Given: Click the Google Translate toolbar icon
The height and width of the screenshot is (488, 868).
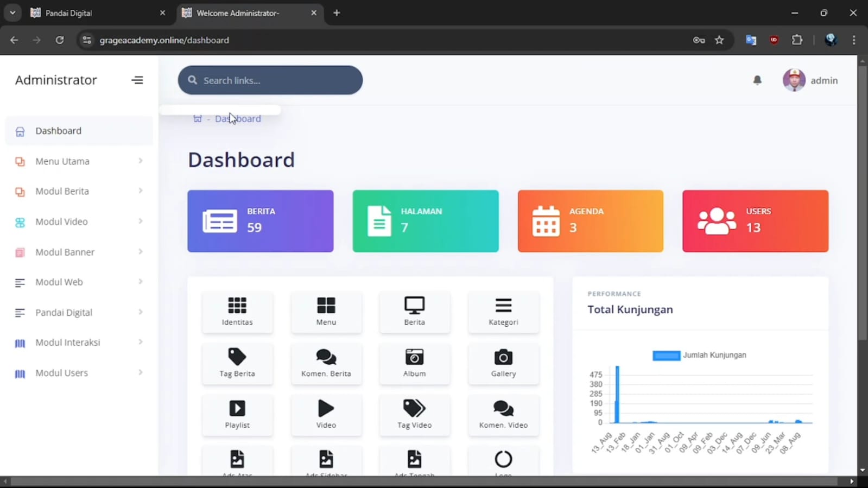Looking at the screenshot, I should click(x=751, y=40).
